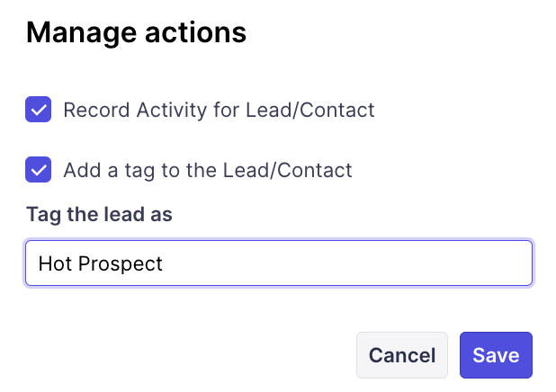This screenshot has width=556, height=392.
Task: Click the "Hot Prospect" text in the input
Action: click(101, 263)
